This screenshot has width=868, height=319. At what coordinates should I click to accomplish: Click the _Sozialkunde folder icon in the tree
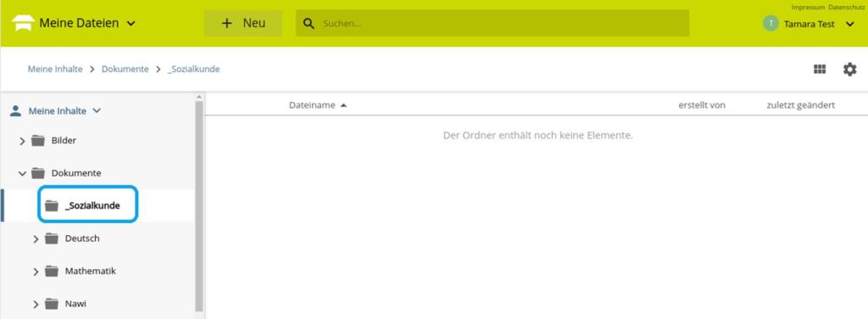coord(52,206)
